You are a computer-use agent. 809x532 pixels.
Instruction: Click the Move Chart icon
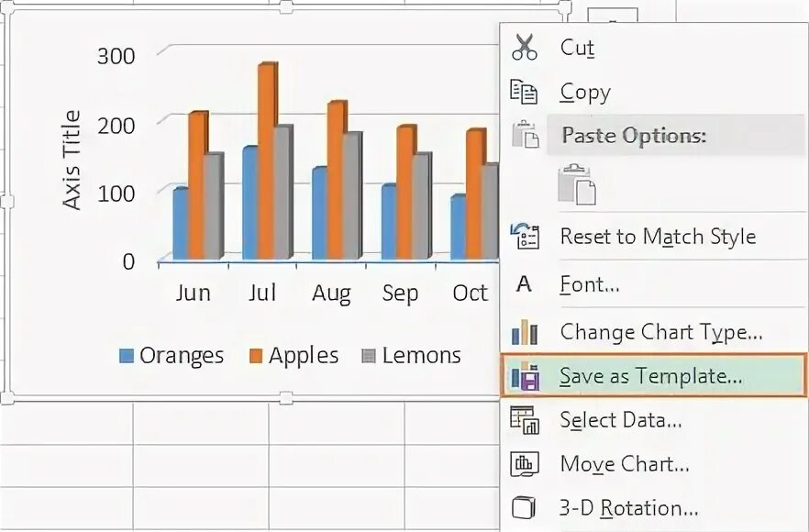pyautogui.click(x=525, y=464)
